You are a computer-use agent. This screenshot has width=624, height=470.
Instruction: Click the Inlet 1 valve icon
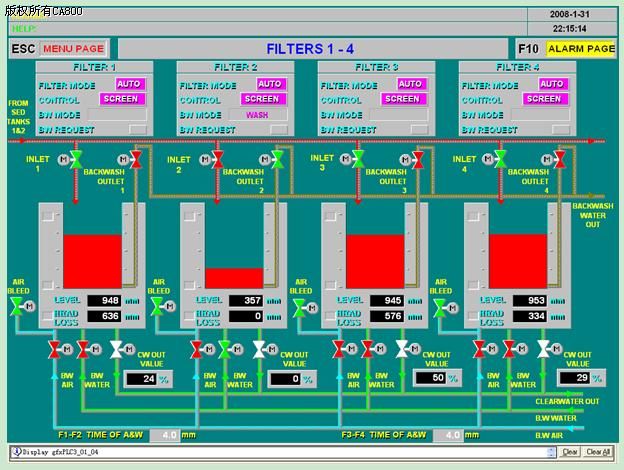[x=76, y=160]
